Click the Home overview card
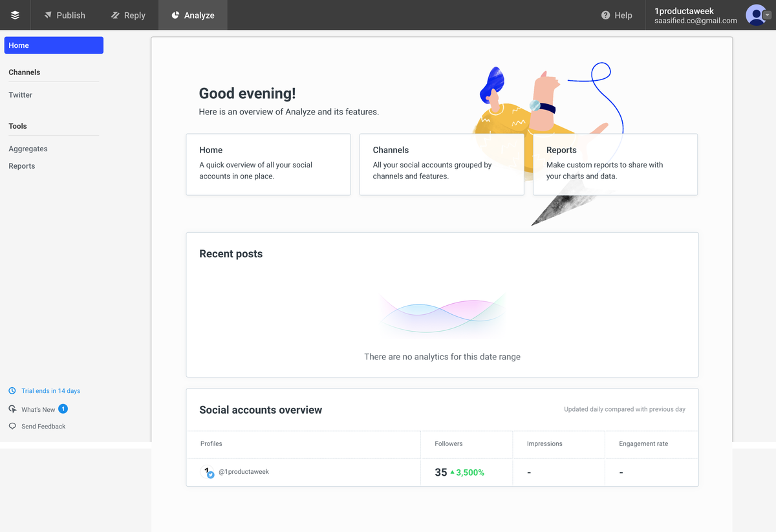The image size is (776, 532). pyautogui.click(x=268, y=164)
